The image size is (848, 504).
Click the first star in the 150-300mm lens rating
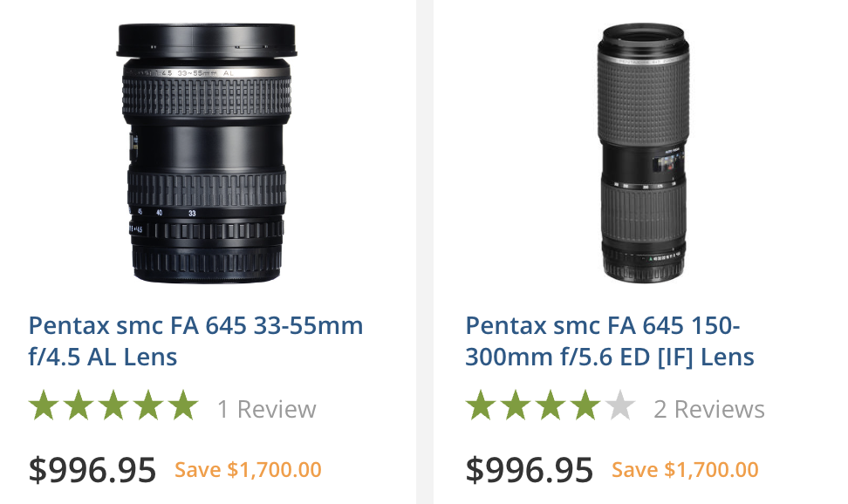(x=480, y=406)
